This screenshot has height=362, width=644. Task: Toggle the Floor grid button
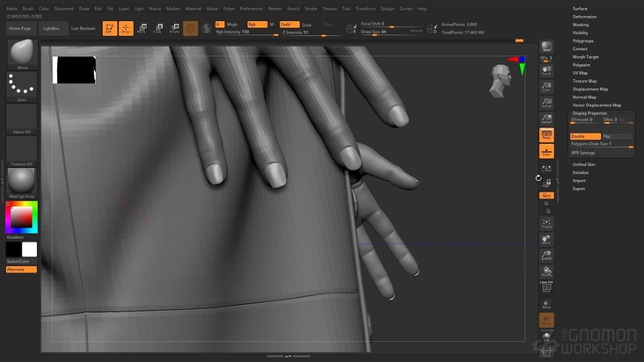tap(546, 151)
